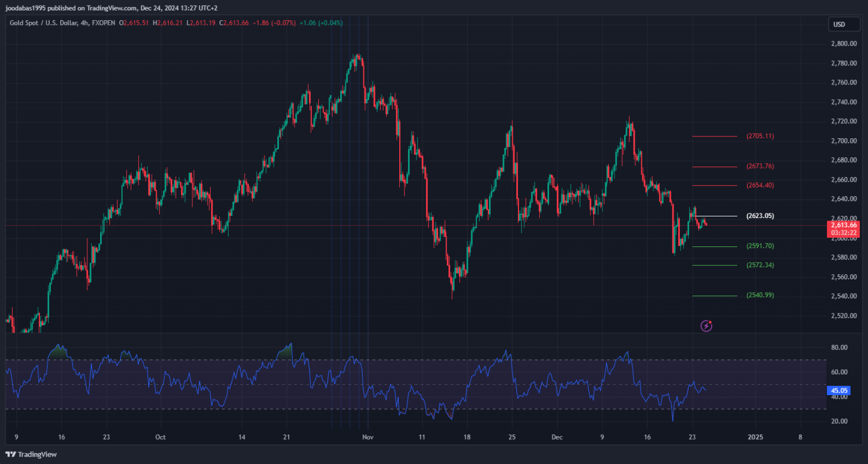
Task: Click the Nov label on the time axis
Action: click(x=368, y=437)
